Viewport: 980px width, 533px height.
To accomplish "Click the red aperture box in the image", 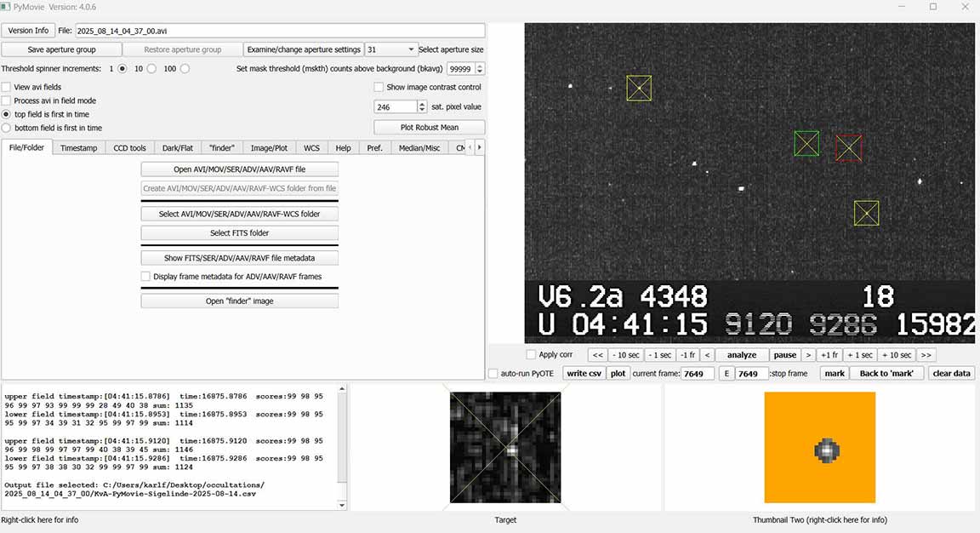I will (848, 148).
